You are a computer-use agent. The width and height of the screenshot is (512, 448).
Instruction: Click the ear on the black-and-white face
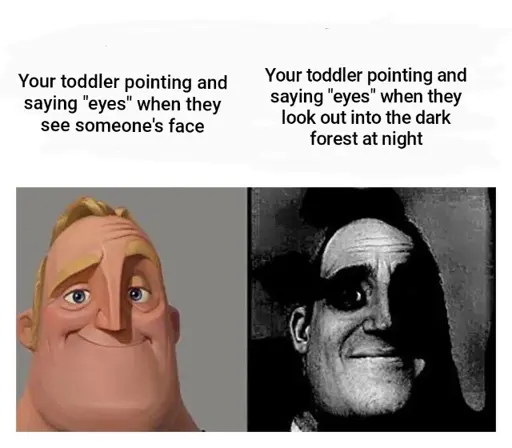pyautogui.click(x=300, y=329)
